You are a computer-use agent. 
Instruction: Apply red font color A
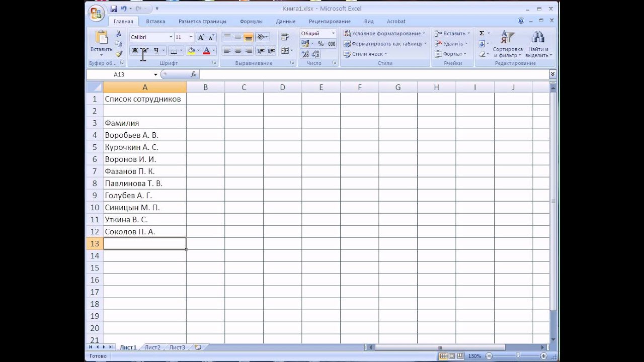(x=206, y=51)
